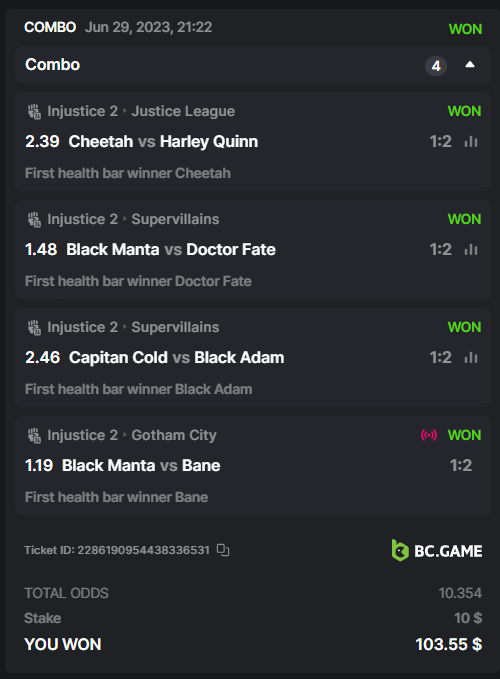500x679 pixels.
Task: Click the combo count badge showing 4
Action: click(436, 66)
